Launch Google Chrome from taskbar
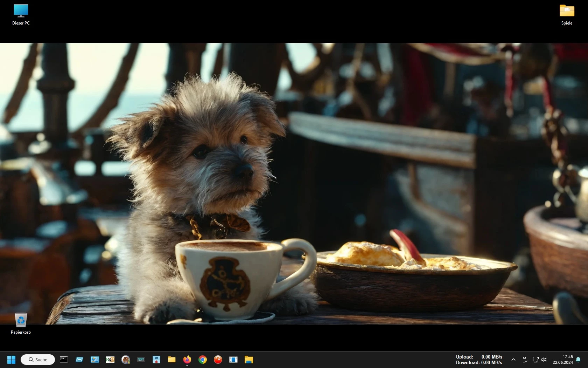The width and height of the screenshot is (588, 368). (203, 360)
